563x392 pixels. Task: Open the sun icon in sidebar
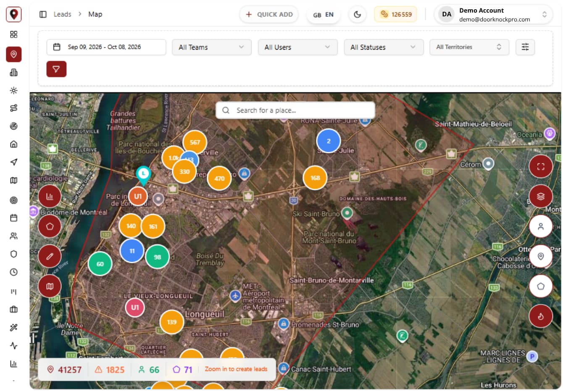(14, 90)
